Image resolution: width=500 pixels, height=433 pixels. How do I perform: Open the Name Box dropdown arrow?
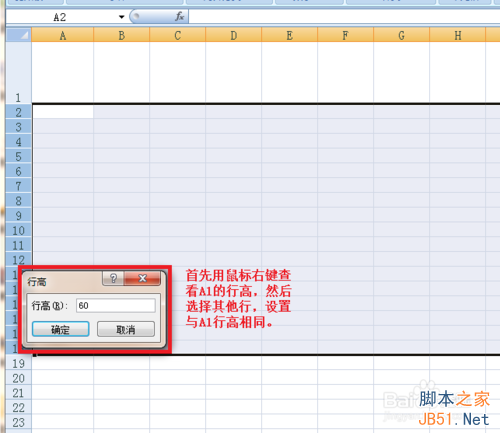point(121,17)
